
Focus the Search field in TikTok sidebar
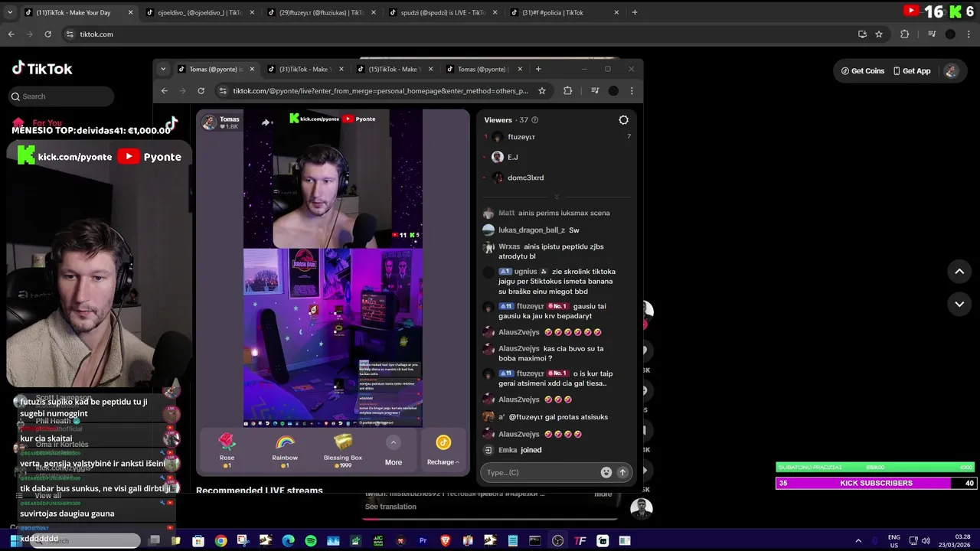(x=62, y=96)
